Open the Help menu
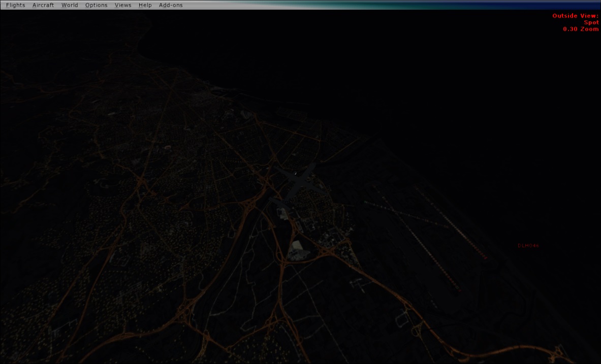 (145, 5)
